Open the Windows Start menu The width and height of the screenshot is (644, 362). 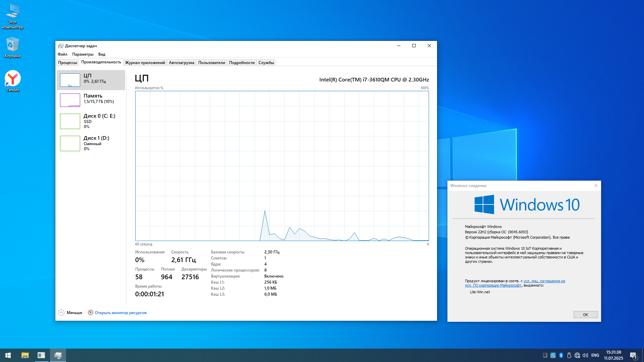[8, 355]
